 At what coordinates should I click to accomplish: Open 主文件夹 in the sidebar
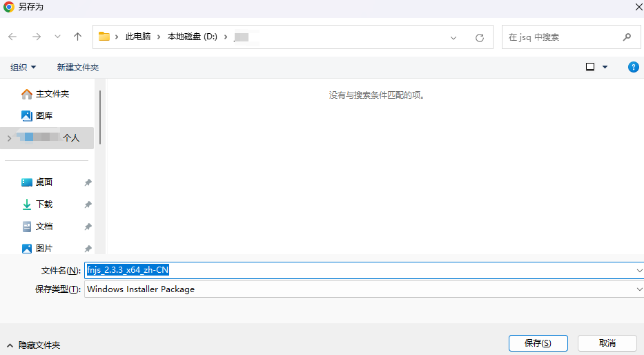click(52, 94)
